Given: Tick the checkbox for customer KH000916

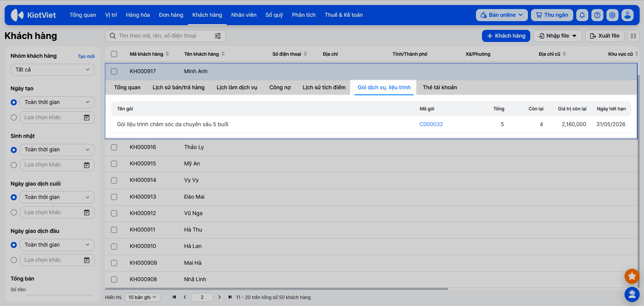Looking at the screenshot, I should coord(114,147).
